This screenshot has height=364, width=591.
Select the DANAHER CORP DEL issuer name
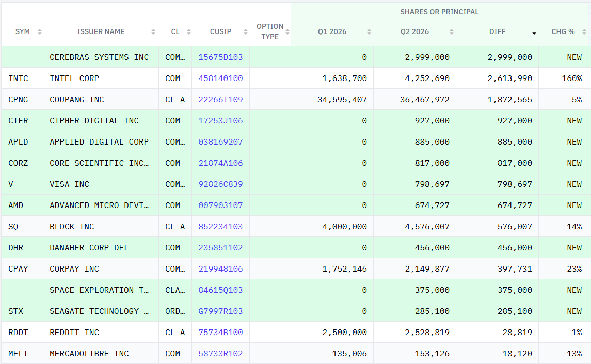(x=89, y=247)
